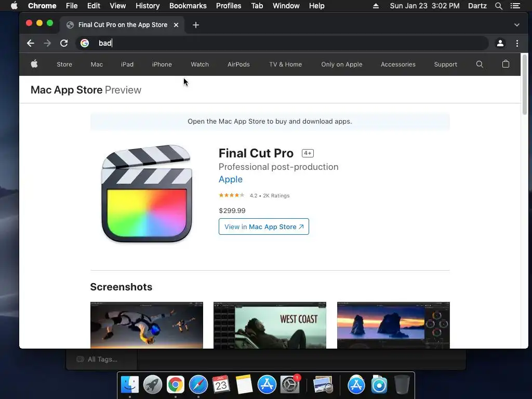Go to Watch in Apple navigation
This screenshot has height=399, width=532.
200,64
